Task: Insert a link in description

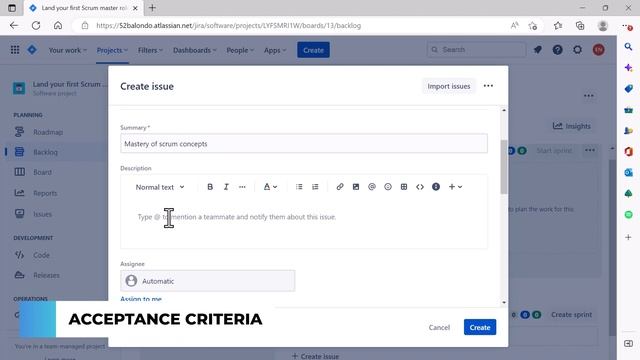Action: (x=340, y=187)
